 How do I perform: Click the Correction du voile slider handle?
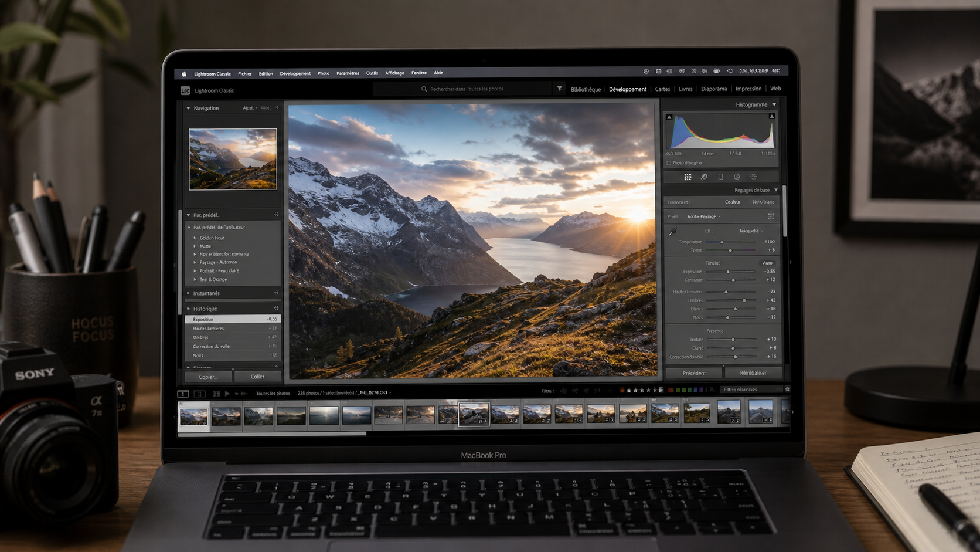coord(736,357)
